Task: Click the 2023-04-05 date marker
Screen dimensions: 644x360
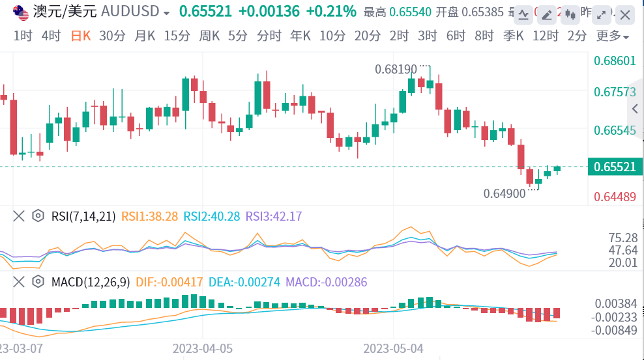Action: click(x=203, y=348)
